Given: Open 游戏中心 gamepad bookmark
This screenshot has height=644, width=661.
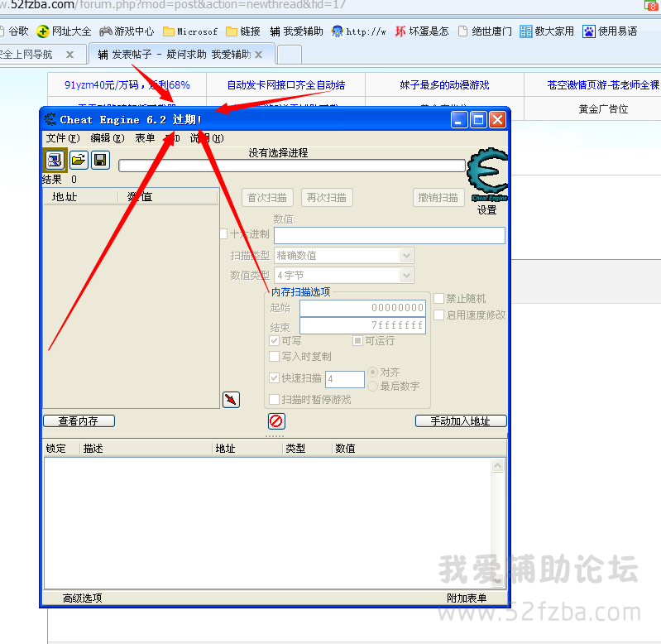Looking at the screenshot, I should pyautogui.click(x=127, y=31).
